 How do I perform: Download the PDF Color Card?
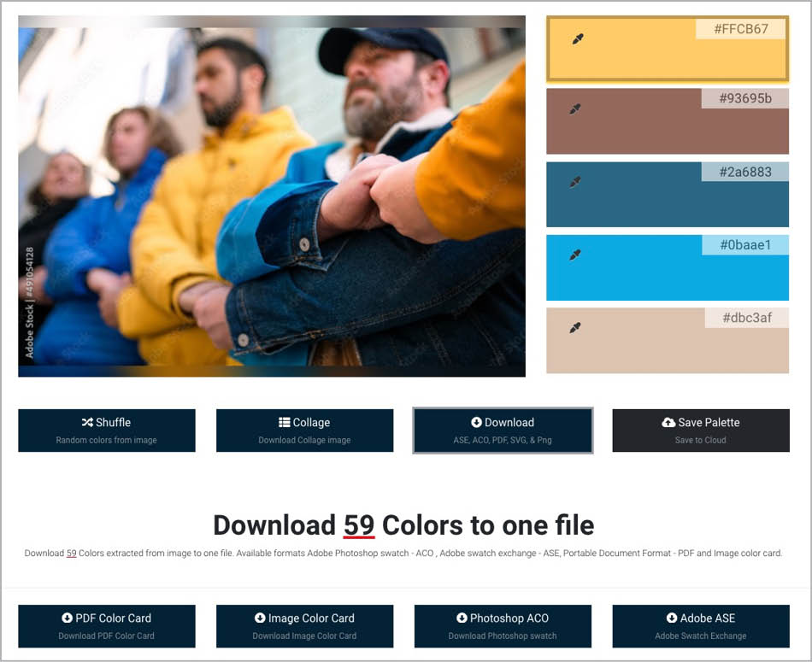107,626
